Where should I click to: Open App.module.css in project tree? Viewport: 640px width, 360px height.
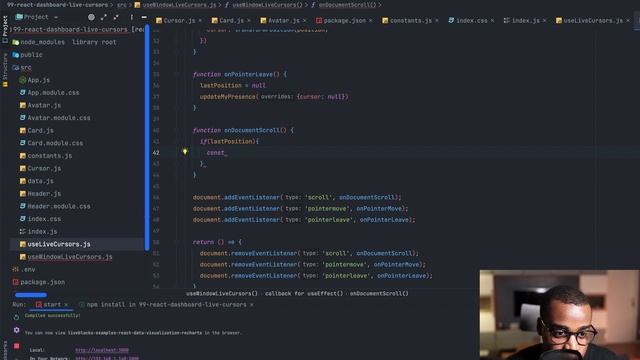[53, 93]
